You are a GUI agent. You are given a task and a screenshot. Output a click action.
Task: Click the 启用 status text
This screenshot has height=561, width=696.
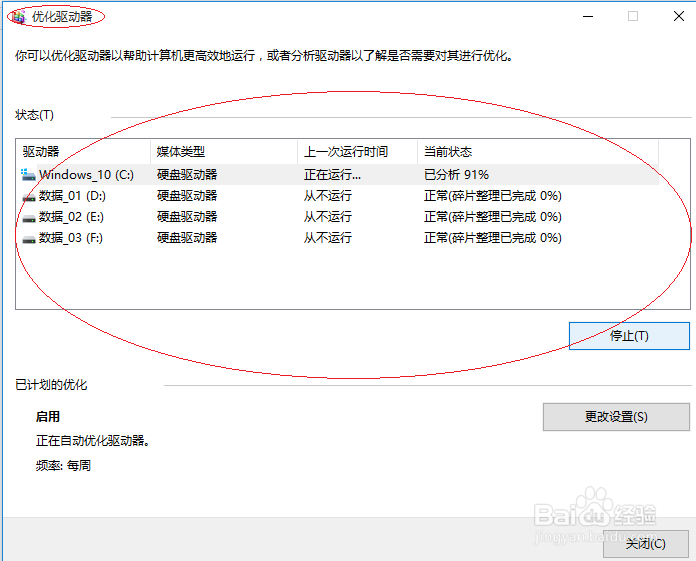[x=47, y=417]
